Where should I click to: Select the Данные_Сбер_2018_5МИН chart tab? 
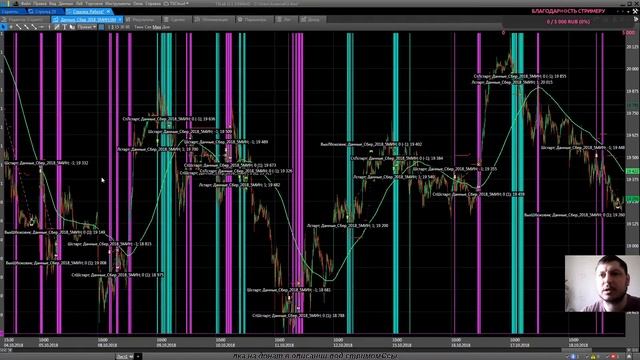[x=87, y=19]
